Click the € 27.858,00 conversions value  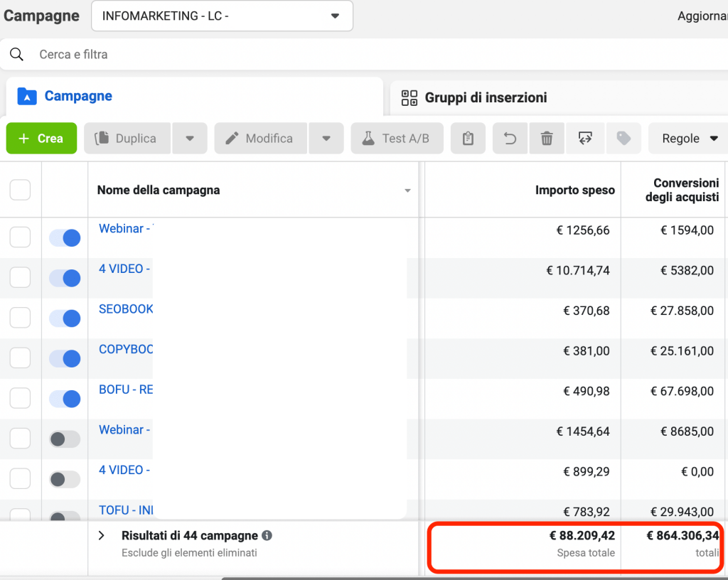(682, 311)
